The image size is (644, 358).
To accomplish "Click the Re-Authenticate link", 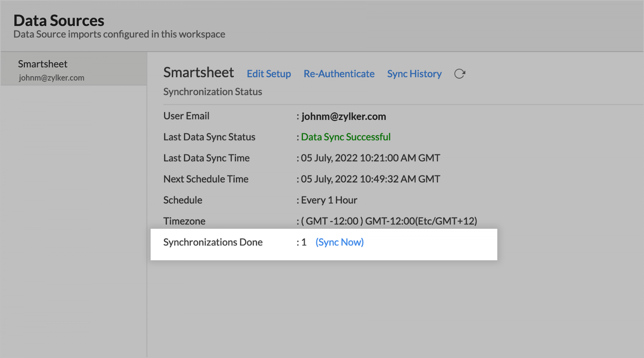I will [x=339, y=74].
